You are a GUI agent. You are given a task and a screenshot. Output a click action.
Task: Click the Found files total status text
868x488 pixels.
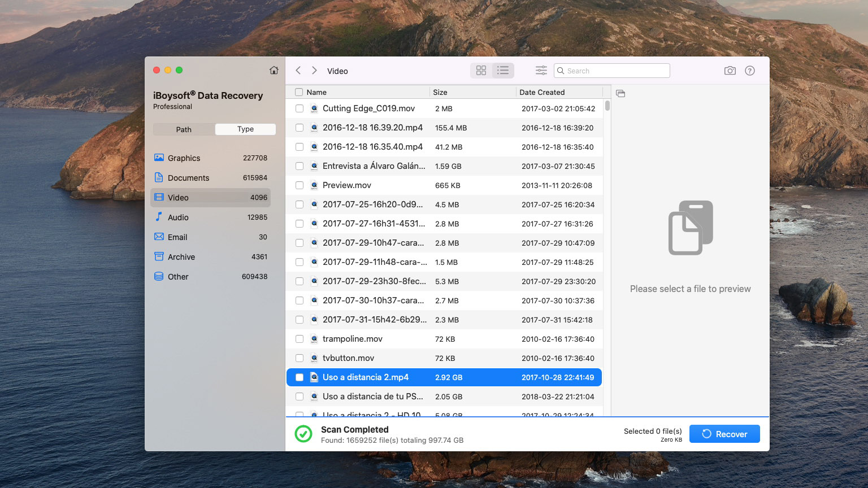[392, 440]
